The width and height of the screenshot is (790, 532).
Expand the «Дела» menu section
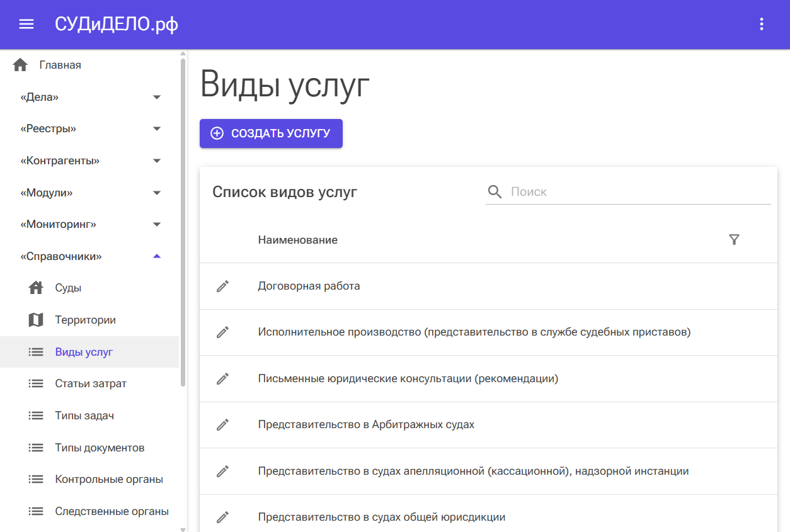pyautogui.click(x=157, y=97)
